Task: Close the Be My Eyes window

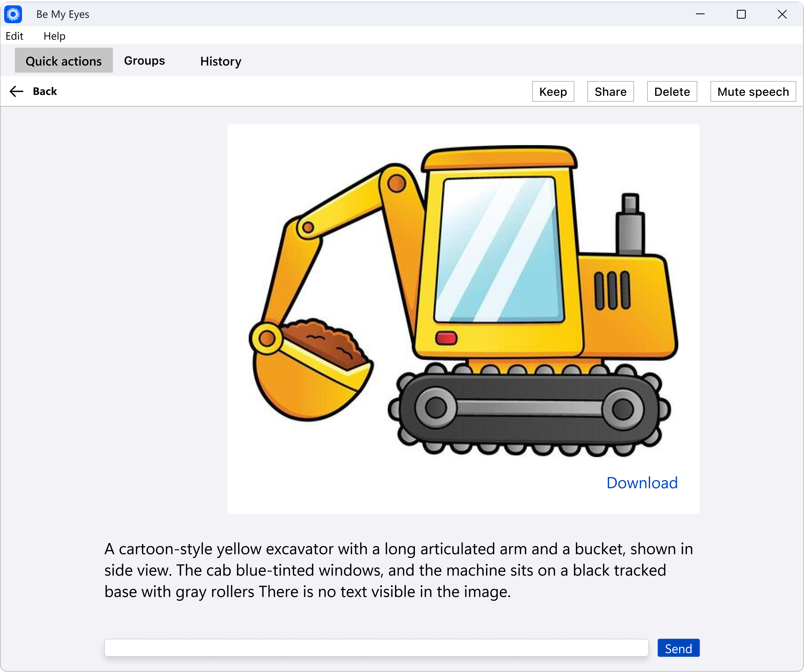Action: click(x=782, y=14)
